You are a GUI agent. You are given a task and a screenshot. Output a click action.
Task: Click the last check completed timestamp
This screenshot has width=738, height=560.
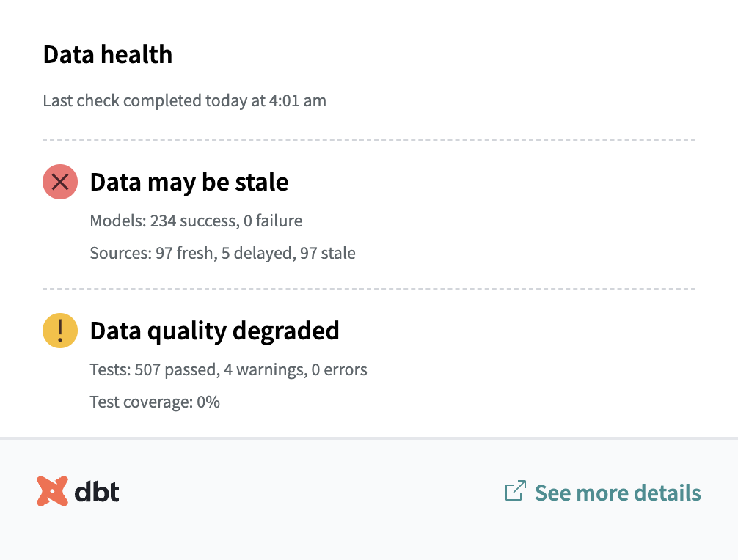click(x=185, y=100)
